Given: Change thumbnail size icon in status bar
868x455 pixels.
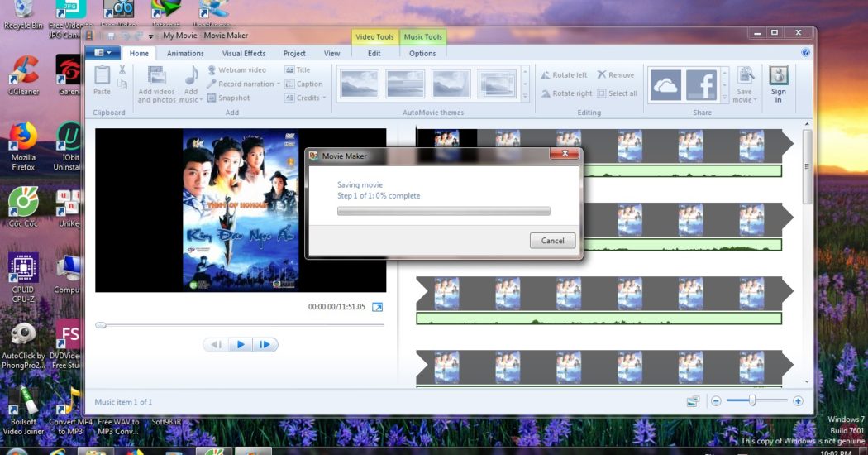Looking at the screenshot, I should [693, 400].
